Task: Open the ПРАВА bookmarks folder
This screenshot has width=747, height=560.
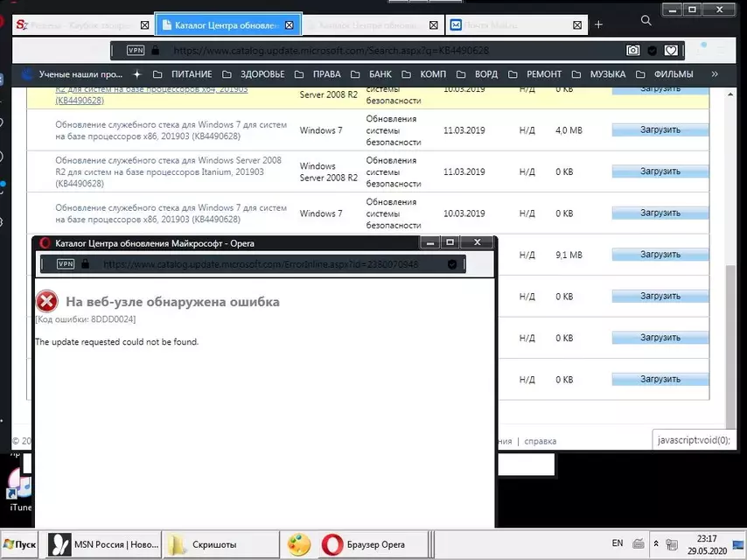Action: coord(318,74)
